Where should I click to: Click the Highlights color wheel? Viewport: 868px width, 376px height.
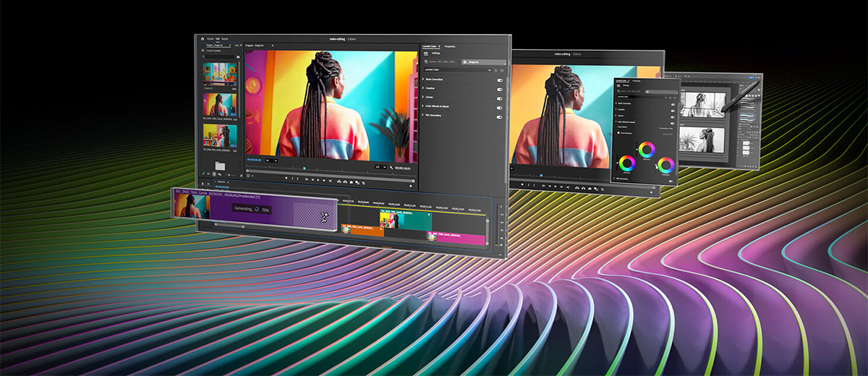click(666, 166)
